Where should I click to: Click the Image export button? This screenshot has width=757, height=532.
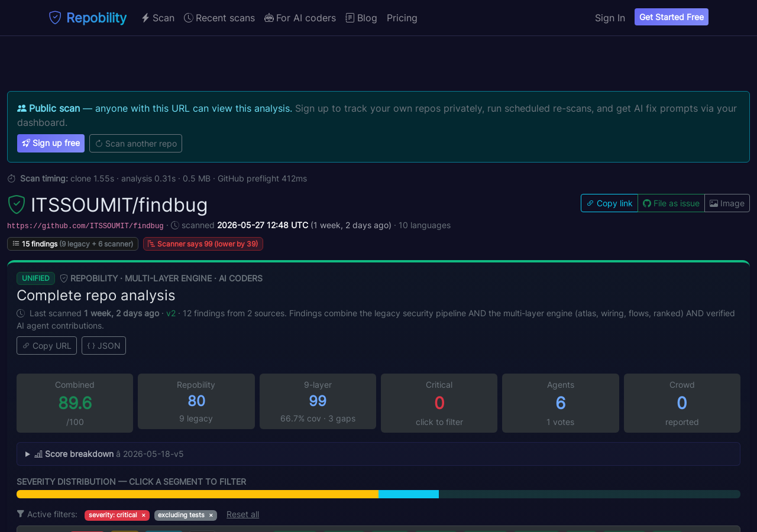[727, 203]
